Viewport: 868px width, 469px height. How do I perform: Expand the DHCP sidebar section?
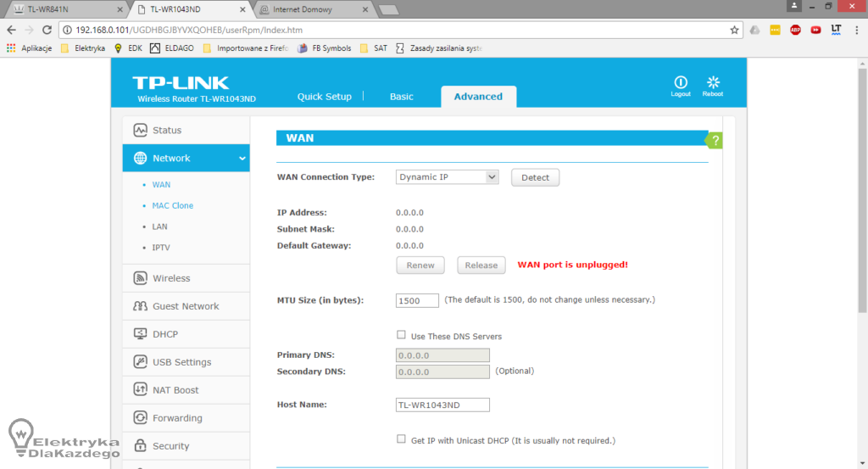pyautogui.click(x=165, y=334)
